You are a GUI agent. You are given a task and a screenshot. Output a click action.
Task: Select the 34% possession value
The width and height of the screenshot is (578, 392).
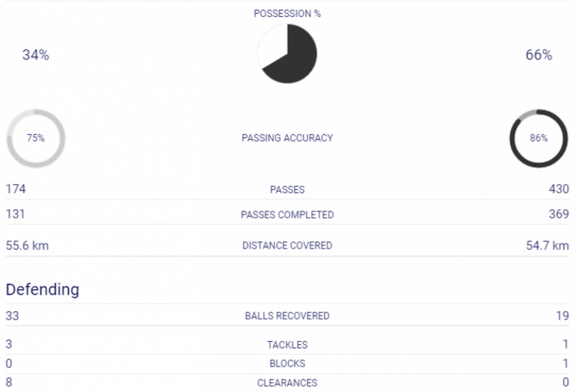35,55
